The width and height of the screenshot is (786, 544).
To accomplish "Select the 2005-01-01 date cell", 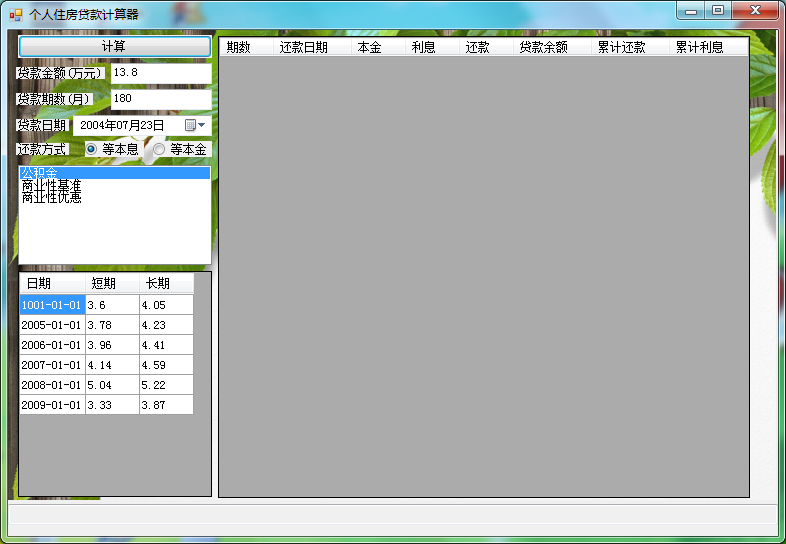I will [x=53, y=325].
